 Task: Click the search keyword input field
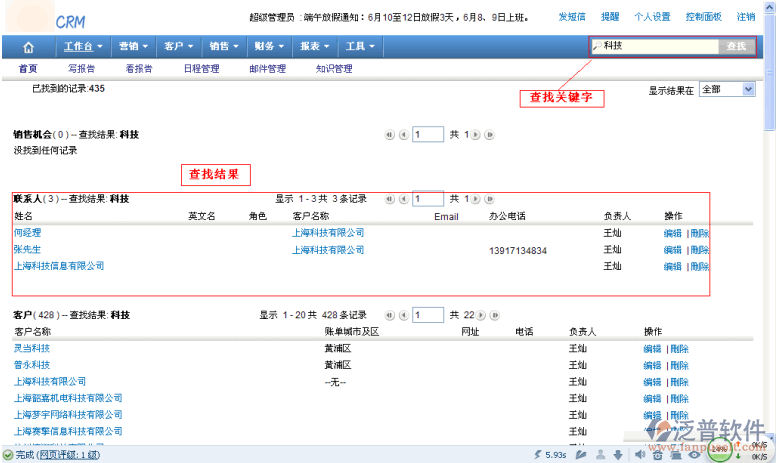click(658, 46)
